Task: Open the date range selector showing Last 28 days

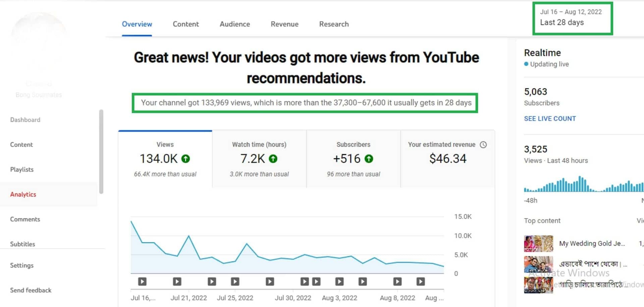Action: coord(573,18)
